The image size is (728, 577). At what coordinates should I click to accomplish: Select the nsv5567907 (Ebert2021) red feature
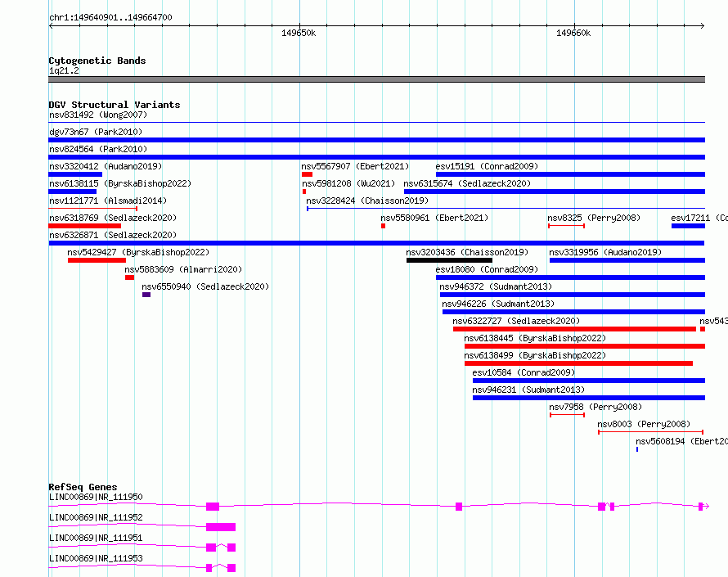click(307, 174)
